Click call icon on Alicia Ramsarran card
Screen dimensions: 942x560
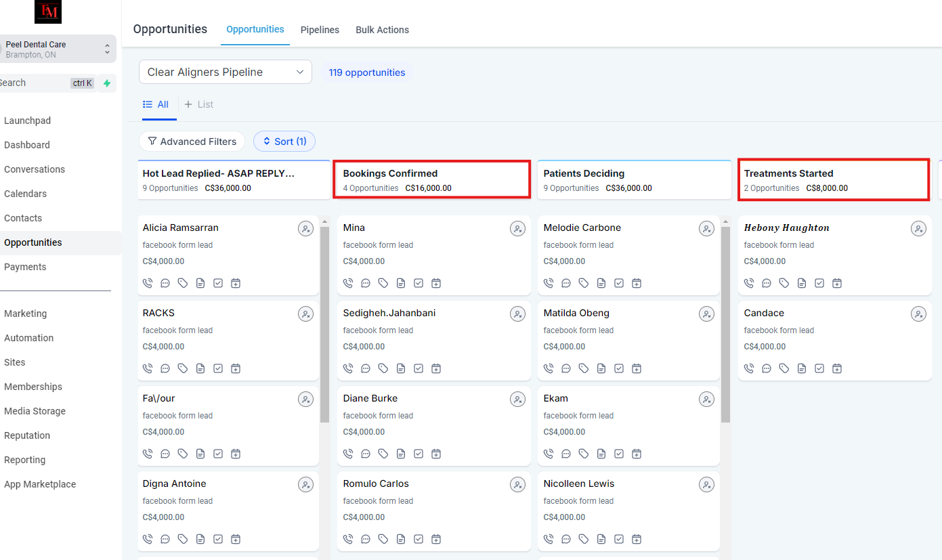tap(148, 283)
